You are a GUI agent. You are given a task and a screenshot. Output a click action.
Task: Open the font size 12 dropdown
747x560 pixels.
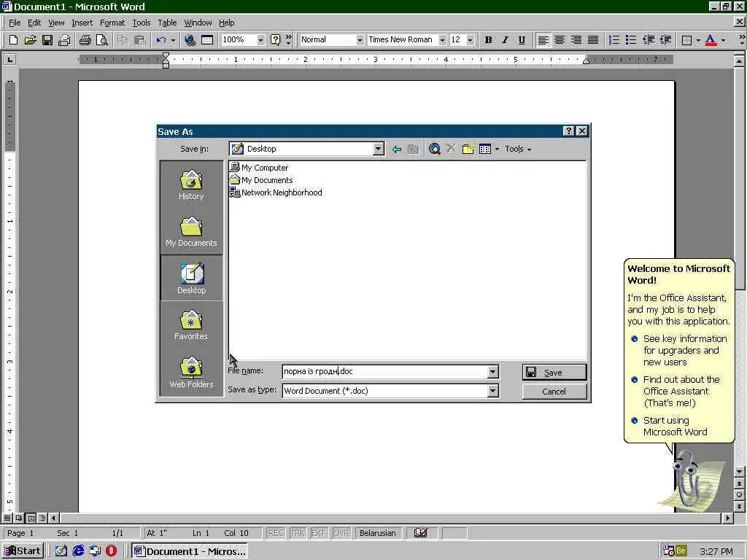click(x=471, y=40)
